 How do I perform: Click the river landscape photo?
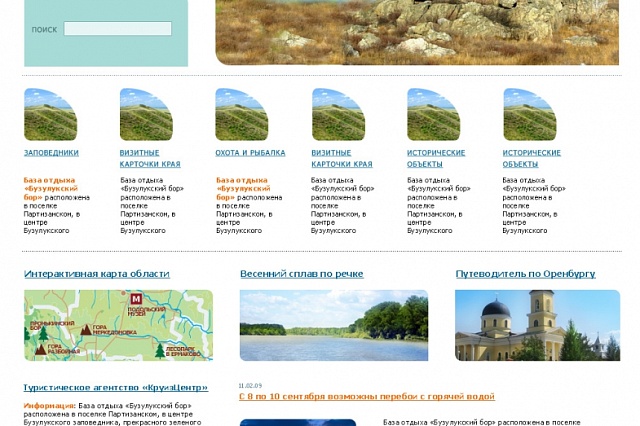[x=334, y=325]
